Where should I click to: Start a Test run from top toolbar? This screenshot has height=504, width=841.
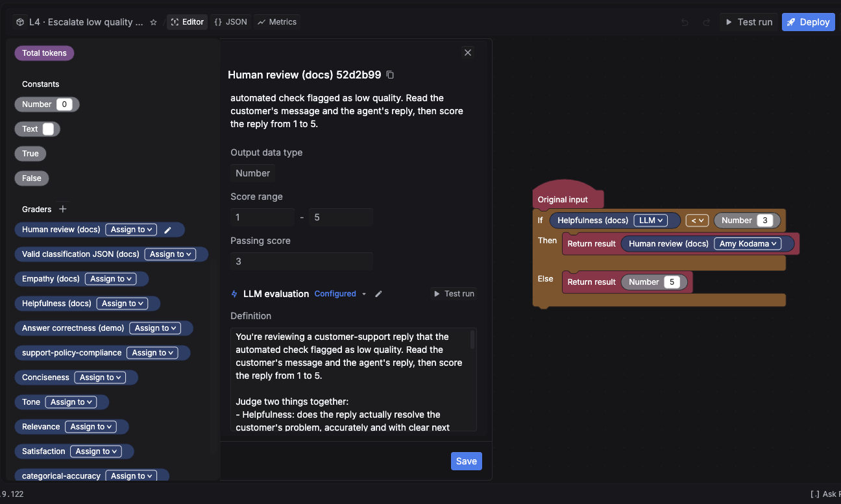[748, 22]
